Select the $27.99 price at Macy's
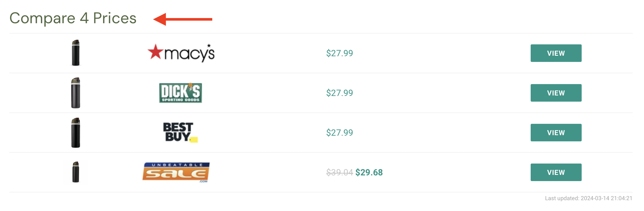644x211 pixels. (340, 53)
